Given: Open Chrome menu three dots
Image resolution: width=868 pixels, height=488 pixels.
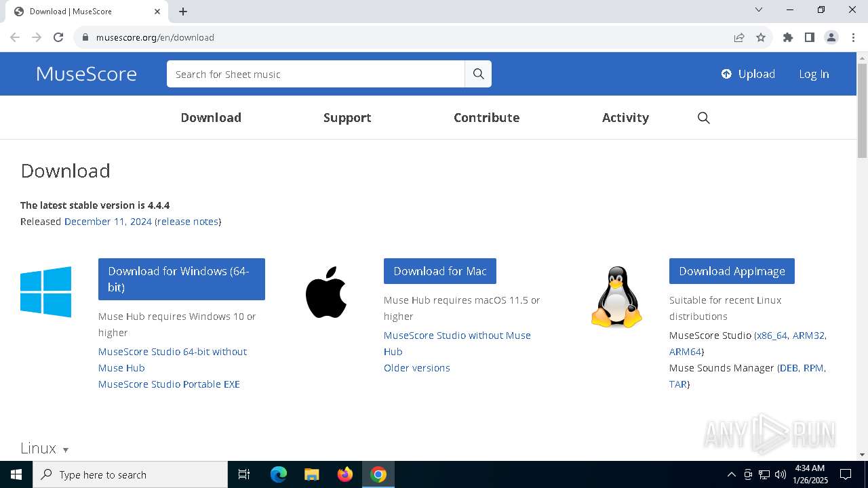Looking at the screenshot, I should pos(853,37).
